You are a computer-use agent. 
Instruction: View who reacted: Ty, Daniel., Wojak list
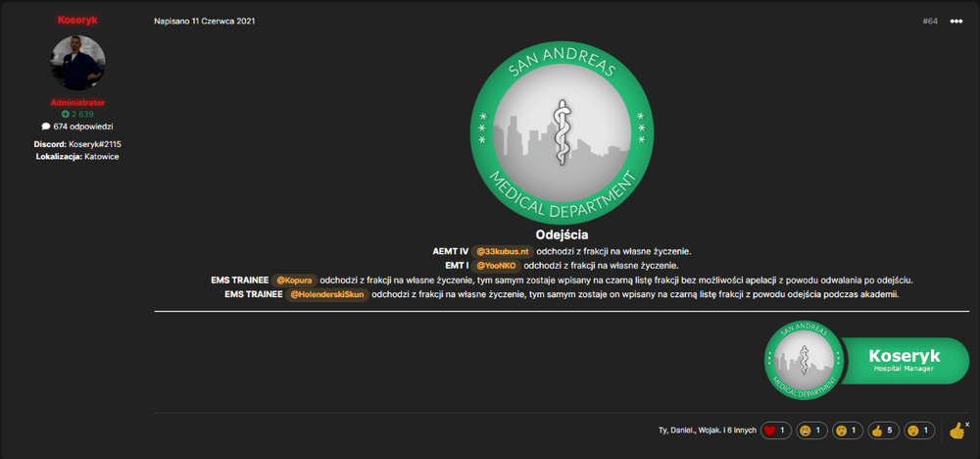coord(708,431)
